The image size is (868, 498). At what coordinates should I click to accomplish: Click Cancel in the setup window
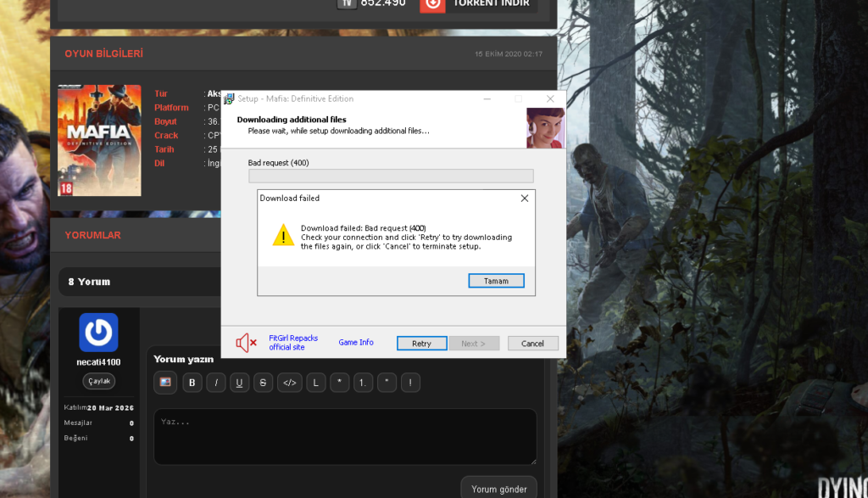tap(532, 344)
